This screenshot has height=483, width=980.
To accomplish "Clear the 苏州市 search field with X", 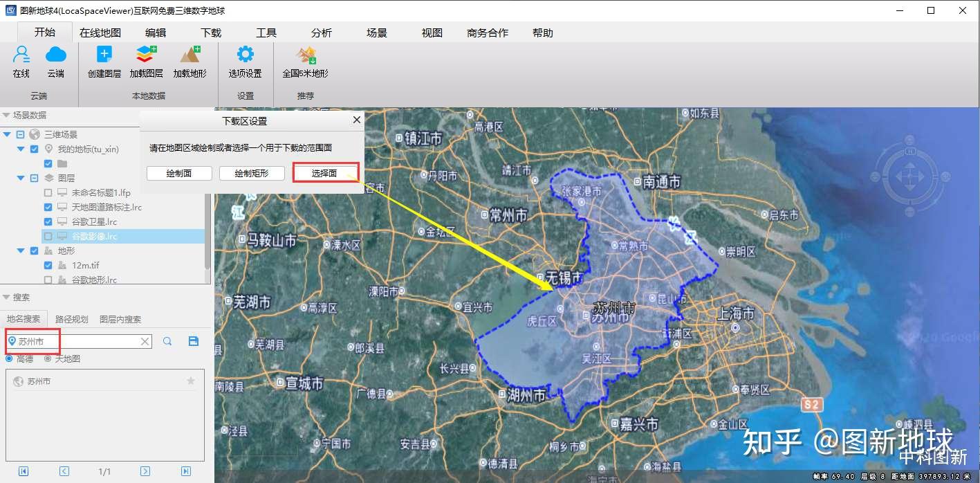I will 145,341.
